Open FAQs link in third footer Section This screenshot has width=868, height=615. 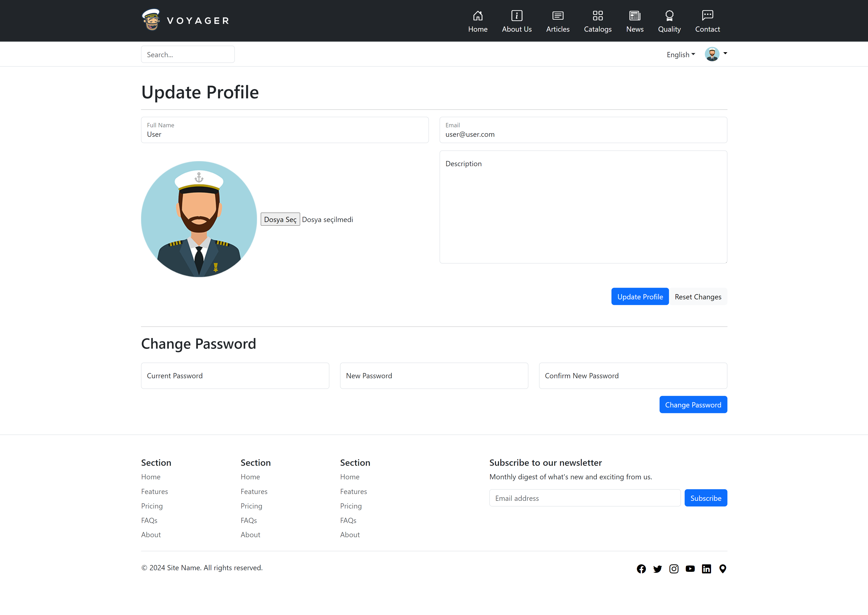(348, 520)
